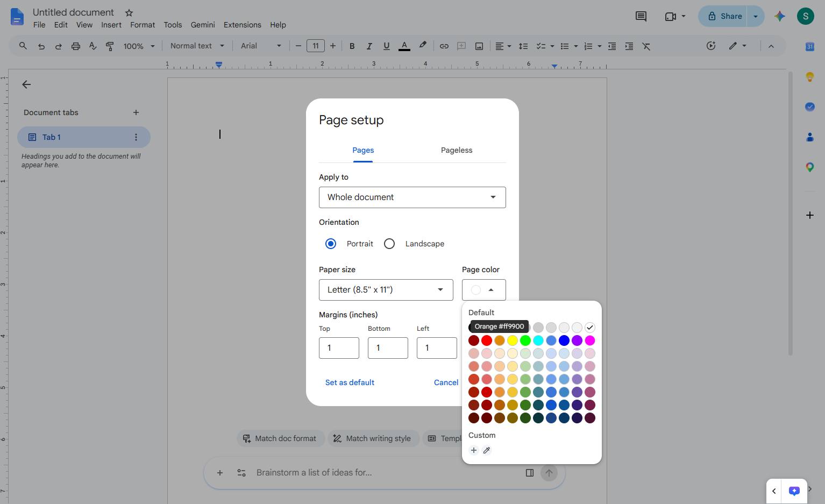
Task: Open the Paper size Letter dropdown
Action: (x=386, y=290)
